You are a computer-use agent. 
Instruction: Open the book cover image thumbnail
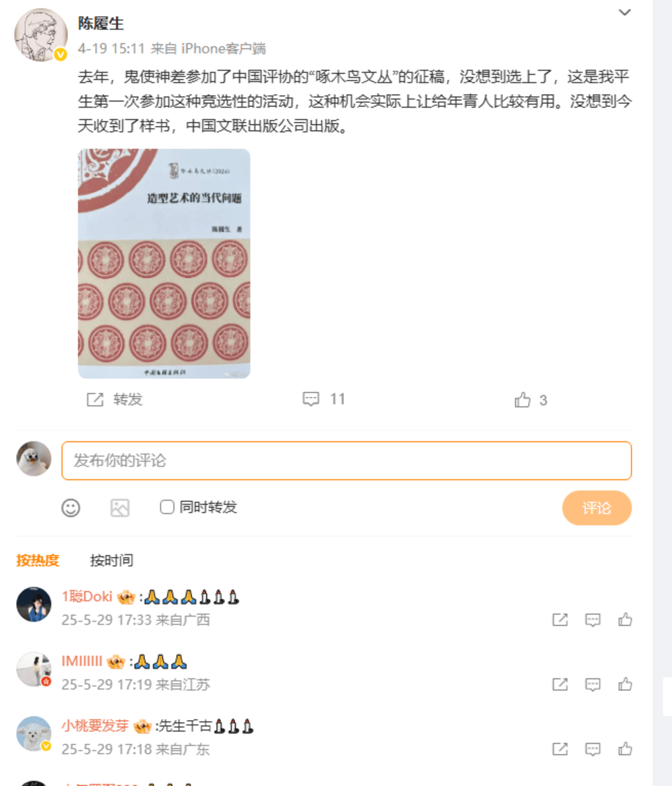pos(164,263)
